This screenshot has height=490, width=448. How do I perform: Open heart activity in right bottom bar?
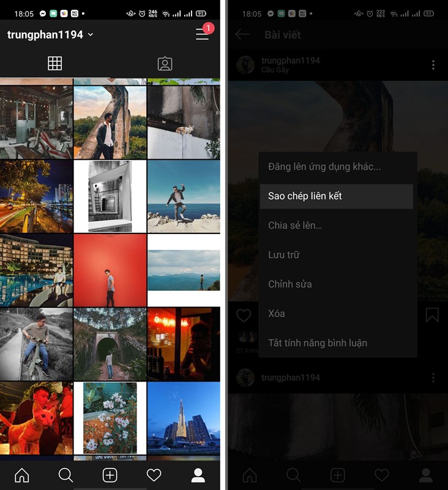tap(382, 475)
